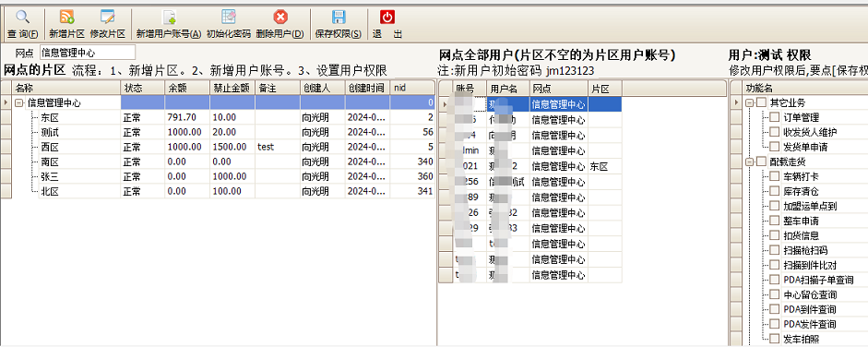Click the 100.00 禁止金额 cell
The width and height of the screenshot is (868, 347).
coord(232,191)
